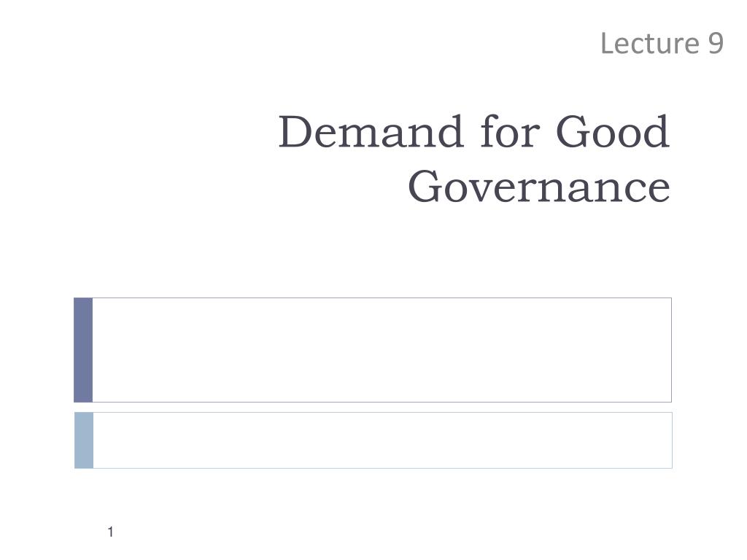Click inside the upper empty text box
The width and height of the screenshot is (747, 560).
(x=382, y=350)
